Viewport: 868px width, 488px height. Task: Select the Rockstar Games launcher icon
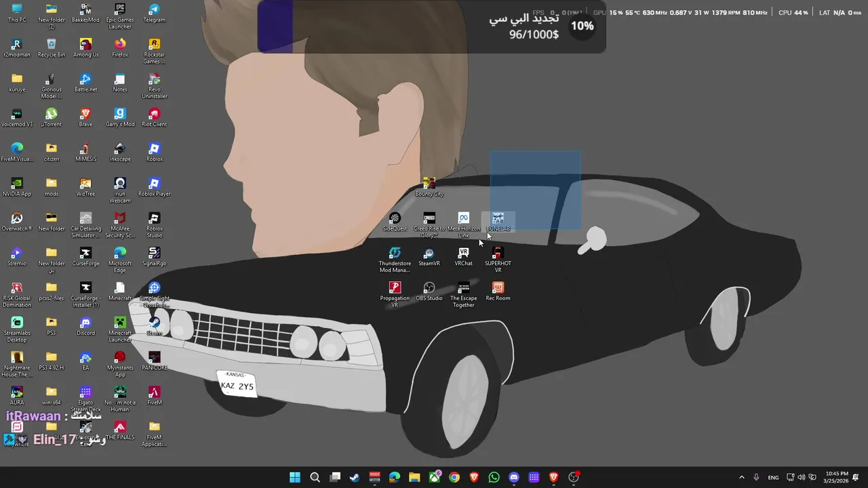[154, 51]
